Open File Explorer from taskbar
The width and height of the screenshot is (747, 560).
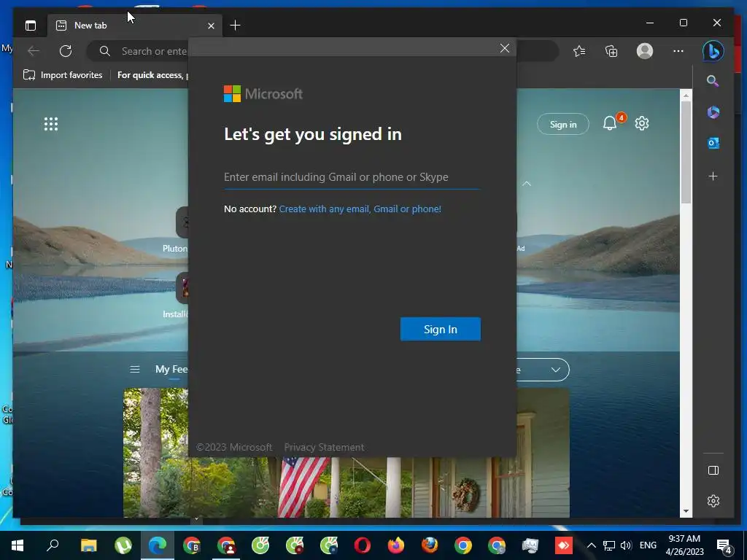pos(88,545)
